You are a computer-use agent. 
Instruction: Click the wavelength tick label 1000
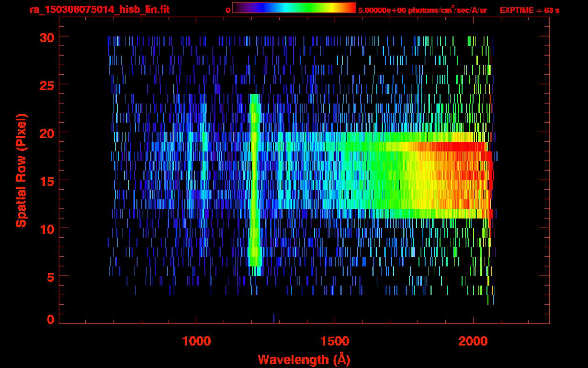196,341
